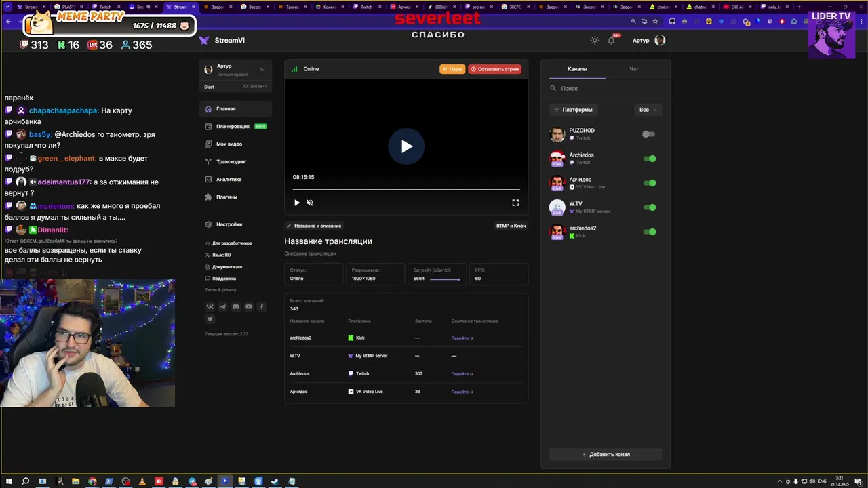
Task: Open Windows taskbar search
Action: point(25,481)
